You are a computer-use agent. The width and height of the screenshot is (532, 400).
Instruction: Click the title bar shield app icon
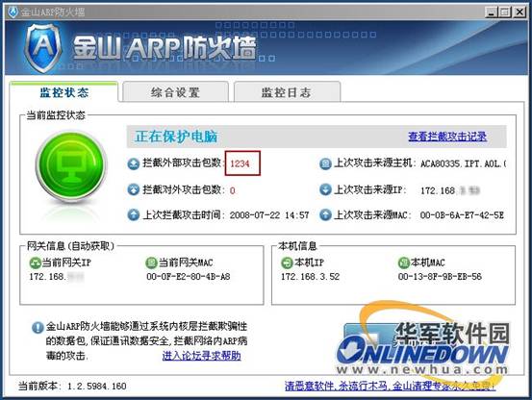pyautogui.click(x=13, y=12)
